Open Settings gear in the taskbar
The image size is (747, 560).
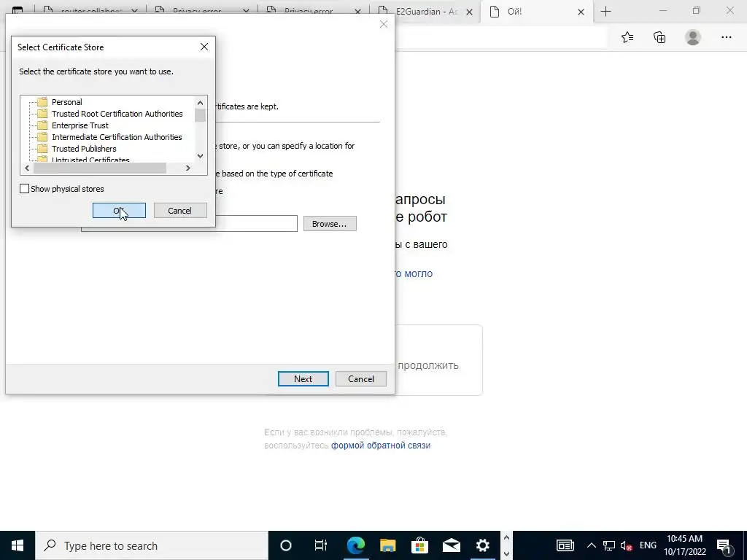click(x=483, y=545)
